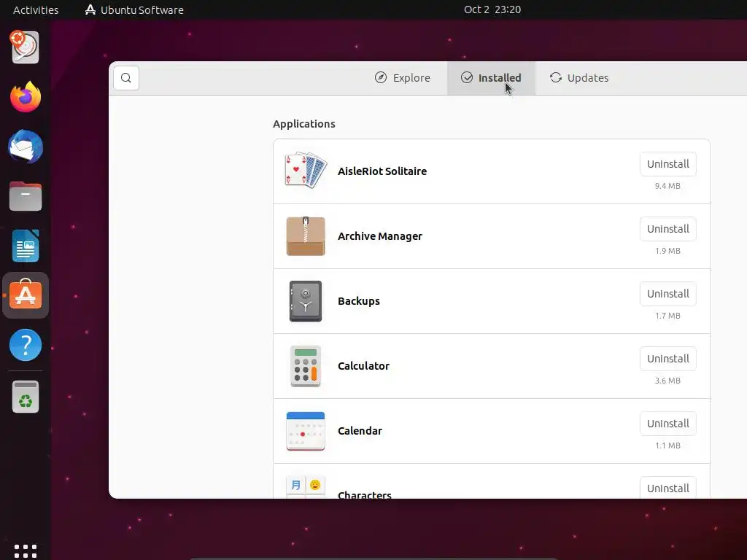Launch the Ubuntu installer from the dock
The image size is (747, 560).
pyautogui.click(x=26, y=47)
